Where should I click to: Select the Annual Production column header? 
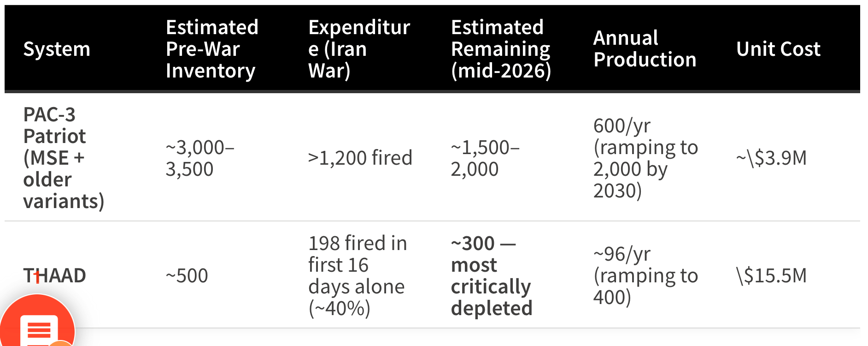coord(645,49)
